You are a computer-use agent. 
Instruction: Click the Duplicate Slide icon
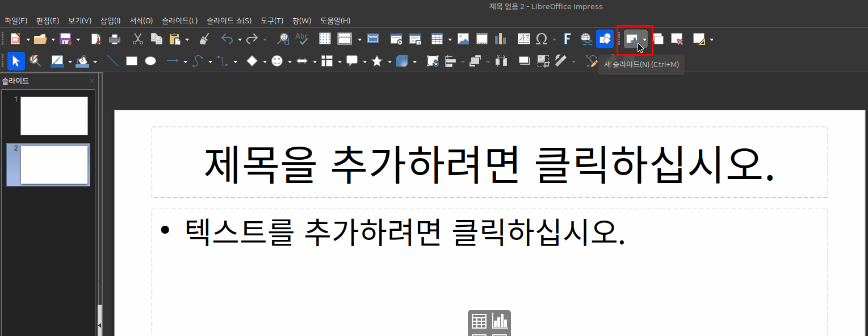point(659,39)
